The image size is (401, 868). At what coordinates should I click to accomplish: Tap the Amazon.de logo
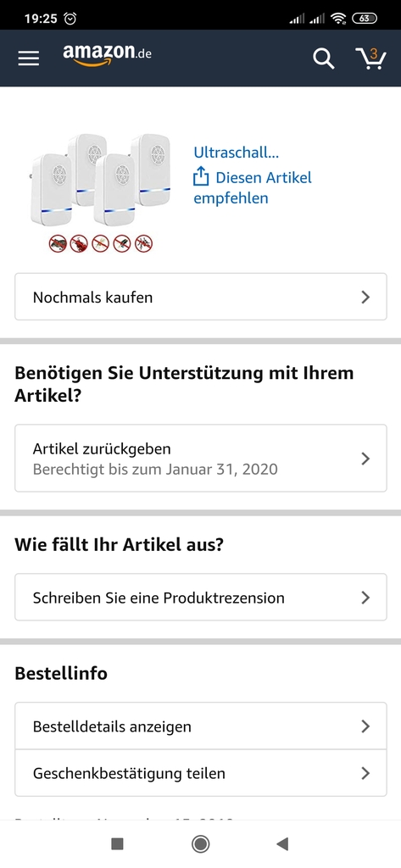pos(107,55)
